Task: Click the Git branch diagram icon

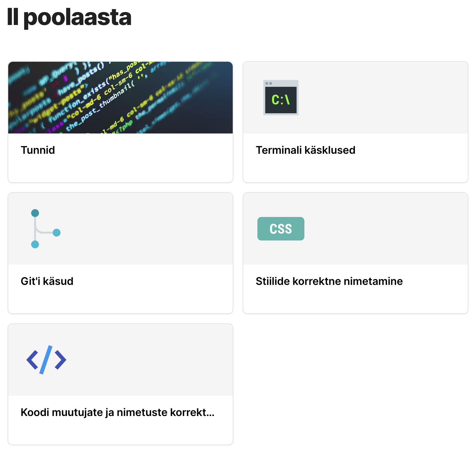Action: click(45, 229)
